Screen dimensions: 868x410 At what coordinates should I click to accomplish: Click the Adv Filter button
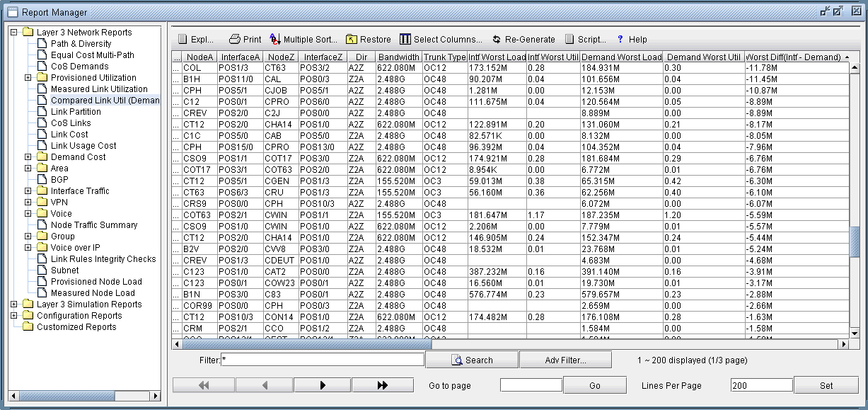click(x=565, y=360)
